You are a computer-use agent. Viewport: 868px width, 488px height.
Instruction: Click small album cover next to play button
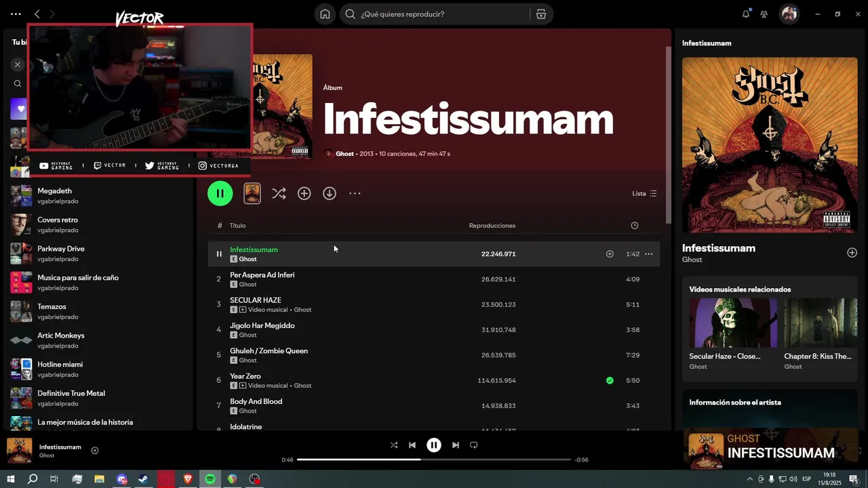tap(252, 193)
